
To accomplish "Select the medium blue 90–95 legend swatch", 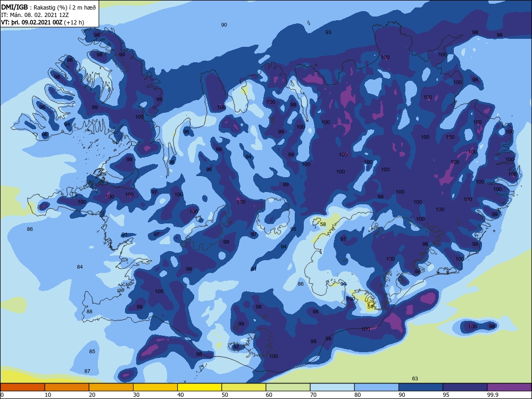I will point(421,387).
